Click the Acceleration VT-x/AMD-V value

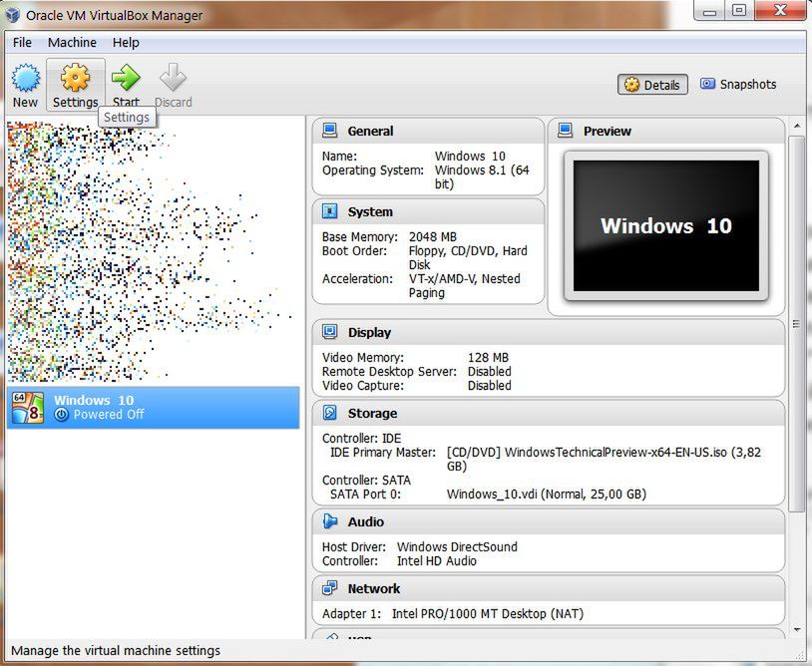pyautogui.click(x=464, y=286)
